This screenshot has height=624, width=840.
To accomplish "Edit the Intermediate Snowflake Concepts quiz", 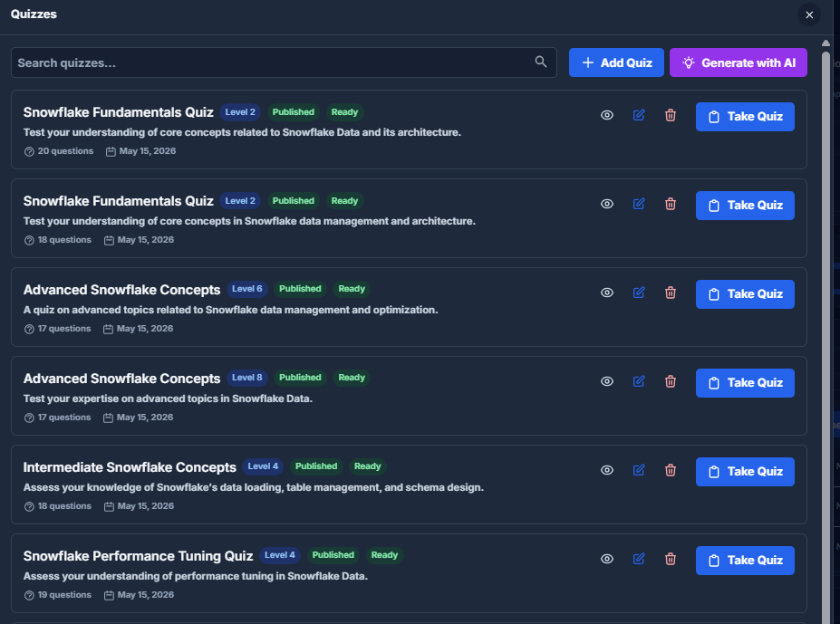I will [x=639, y=470].
